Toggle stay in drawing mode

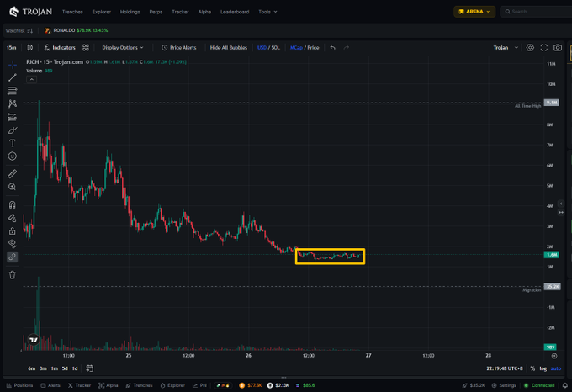[13, 218]
